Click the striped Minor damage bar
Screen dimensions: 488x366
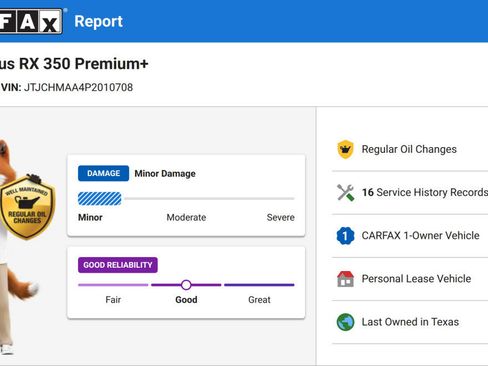pyautogui.click(x=100, y=199)
